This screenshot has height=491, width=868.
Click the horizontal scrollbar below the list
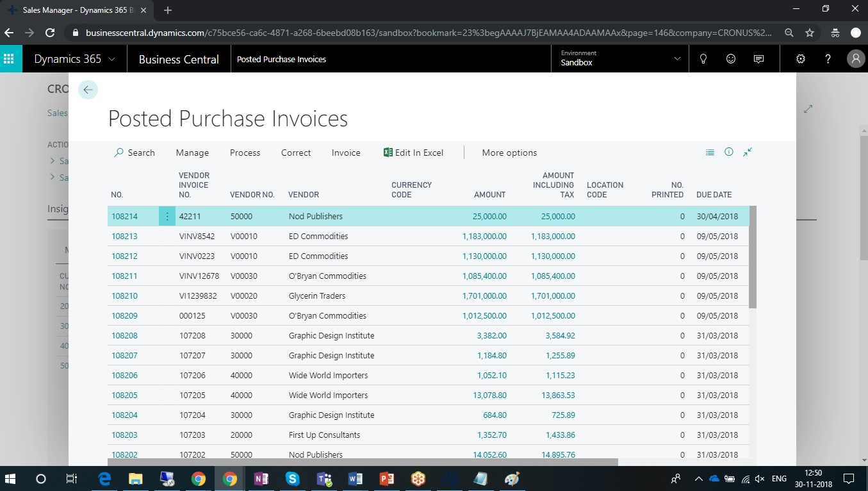click(363, 462)
